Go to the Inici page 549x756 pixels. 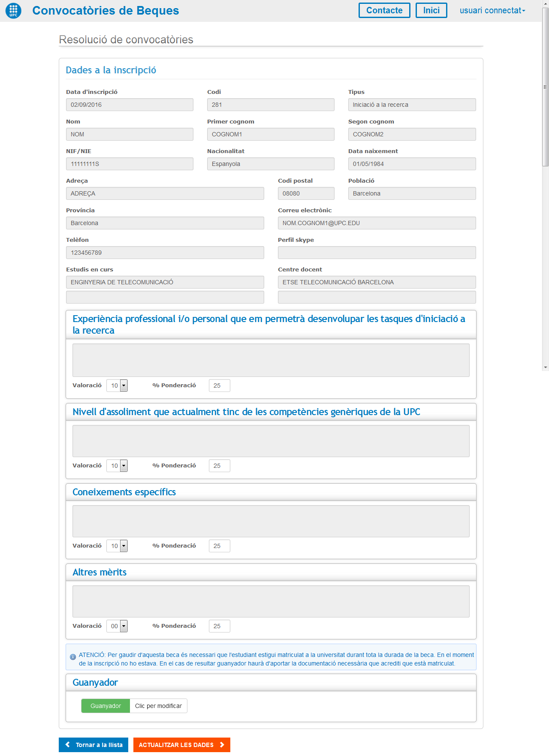click(431, 11)
